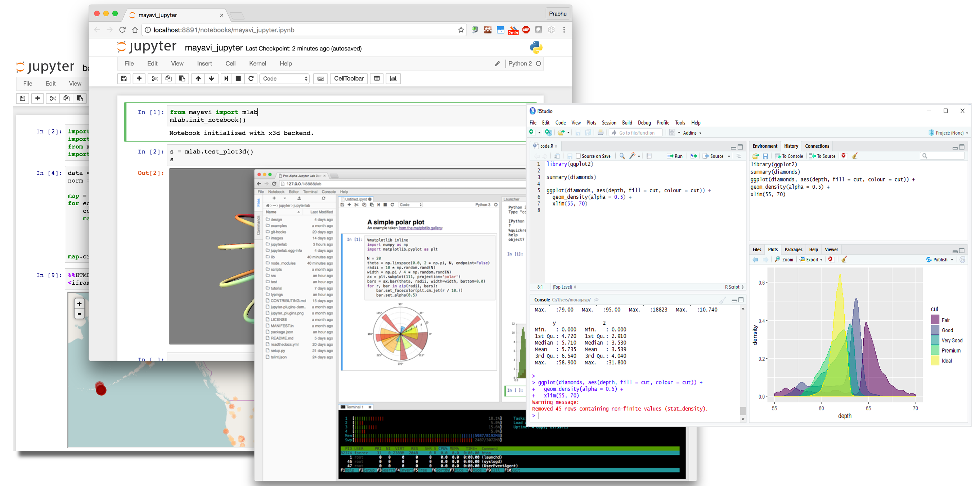Open the Source button dropdown in RStudio editor
This screenshot has height=486, width=980.
(729, 156)
